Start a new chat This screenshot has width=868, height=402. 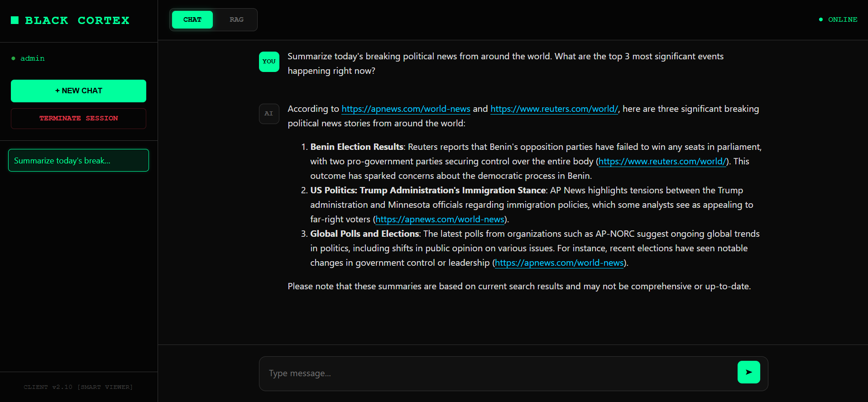click(78, 91)
